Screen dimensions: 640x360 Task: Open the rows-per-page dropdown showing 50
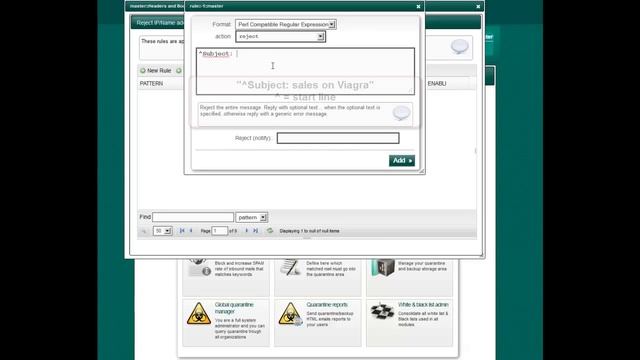tap(162, 231)
